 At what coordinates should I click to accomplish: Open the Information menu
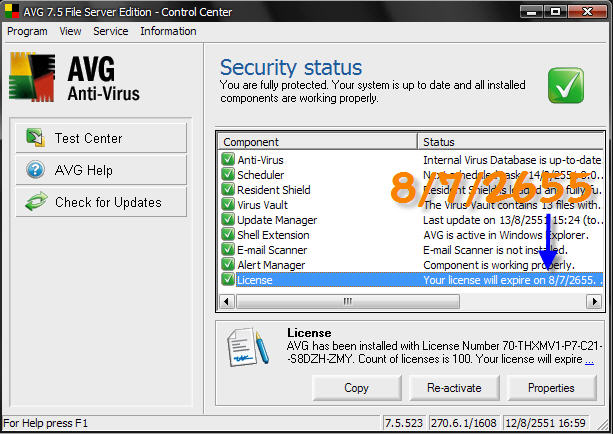pyautogui.click(x=168, y=31)
